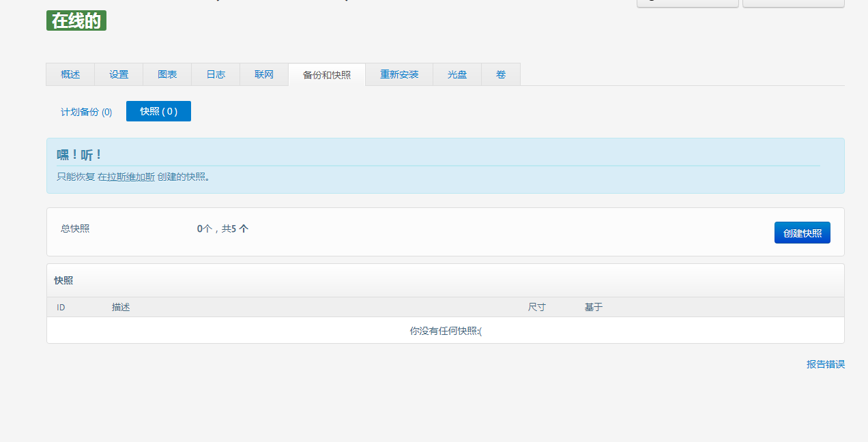Click the 你没有任何快照 empty table row
868x442 pixels.
pos(446,331)
